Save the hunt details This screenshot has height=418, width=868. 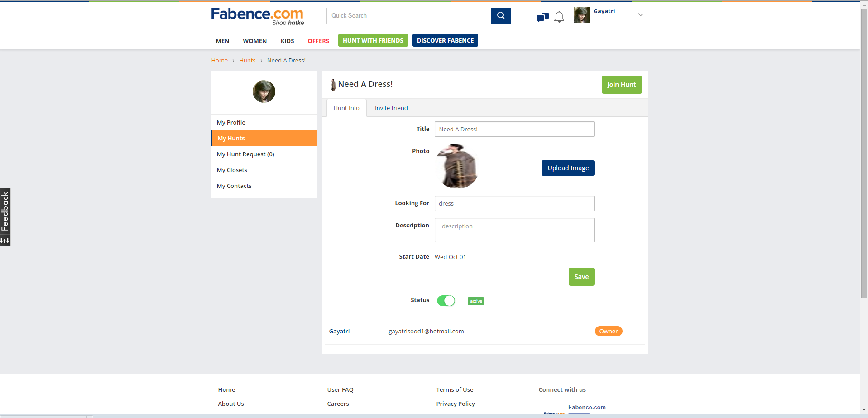(x=581, y=277)
